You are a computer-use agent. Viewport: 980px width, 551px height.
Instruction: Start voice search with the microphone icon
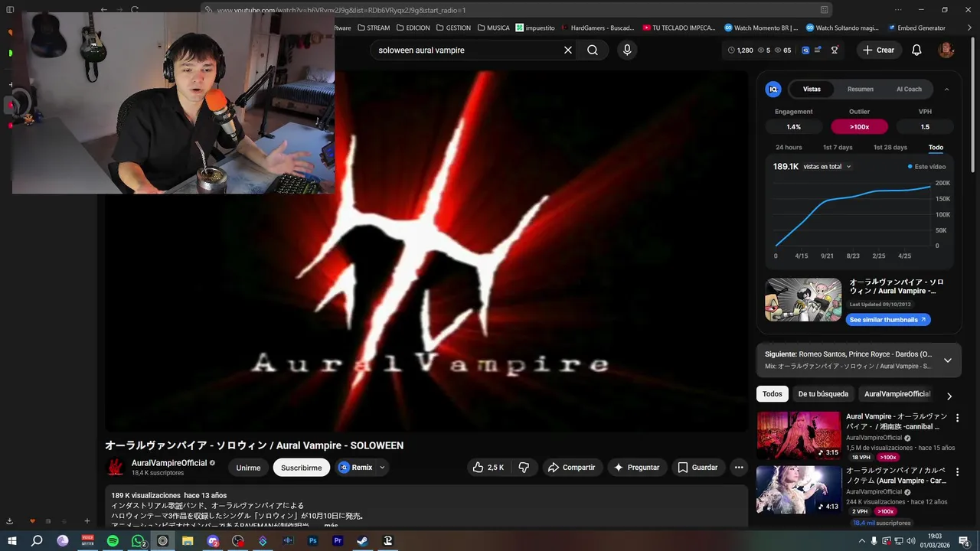pos(627,50)
